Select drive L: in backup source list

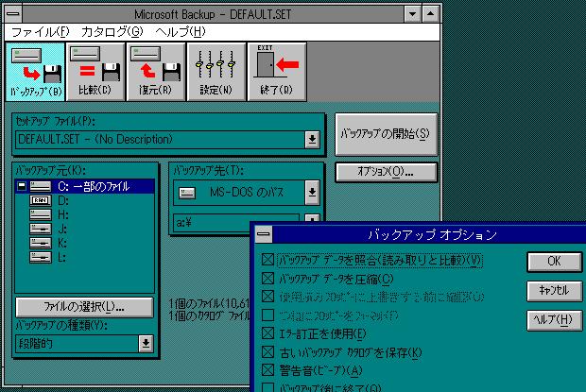pos(84,257)
